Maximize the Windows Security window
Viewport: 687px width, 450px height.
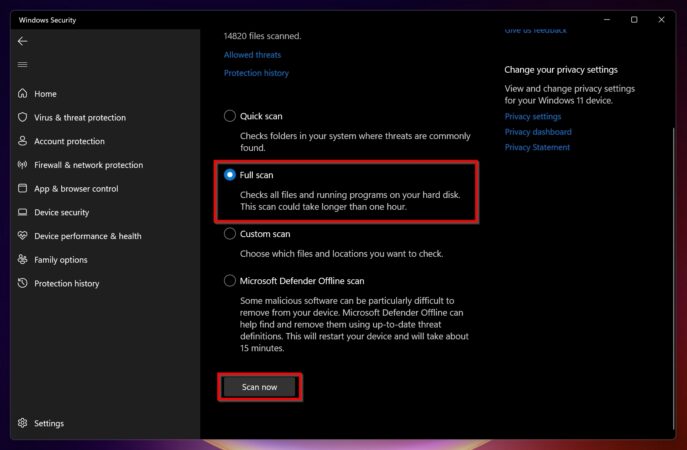634,20
